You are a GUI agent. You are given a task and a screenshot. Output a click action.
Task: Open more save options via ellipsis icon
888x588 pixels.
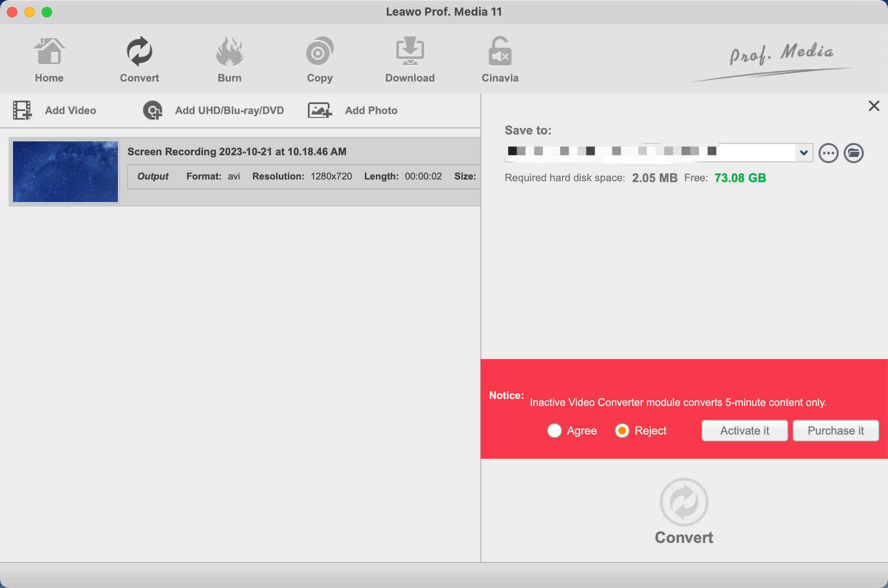(828, 153)
